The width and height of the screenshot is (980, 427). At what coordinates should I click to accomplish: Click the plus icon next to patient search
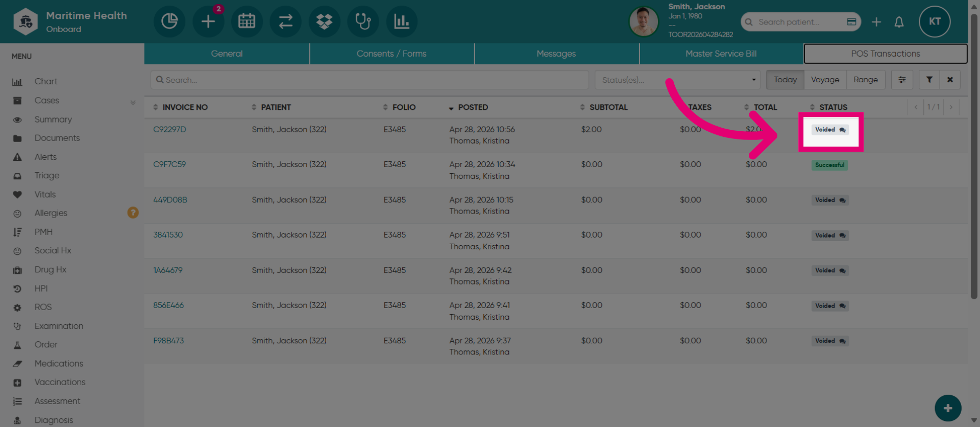coord(876,22)
